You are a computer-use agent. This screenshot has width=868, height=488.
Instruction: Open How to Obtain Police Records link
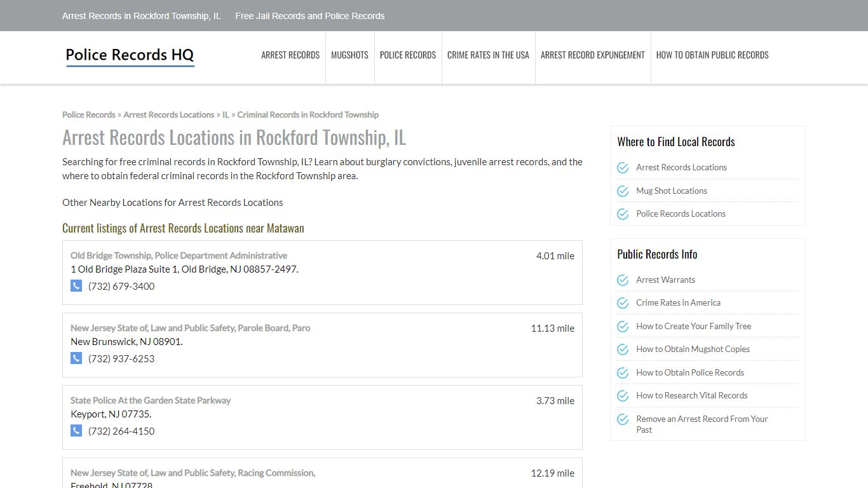coord(690,373)
